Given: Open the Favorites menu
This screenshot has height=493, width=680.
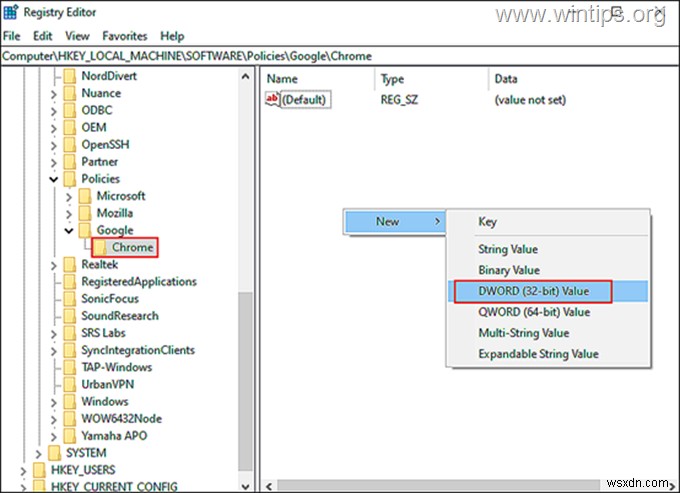Looking at the screenshot, I should tap(125, 36).
